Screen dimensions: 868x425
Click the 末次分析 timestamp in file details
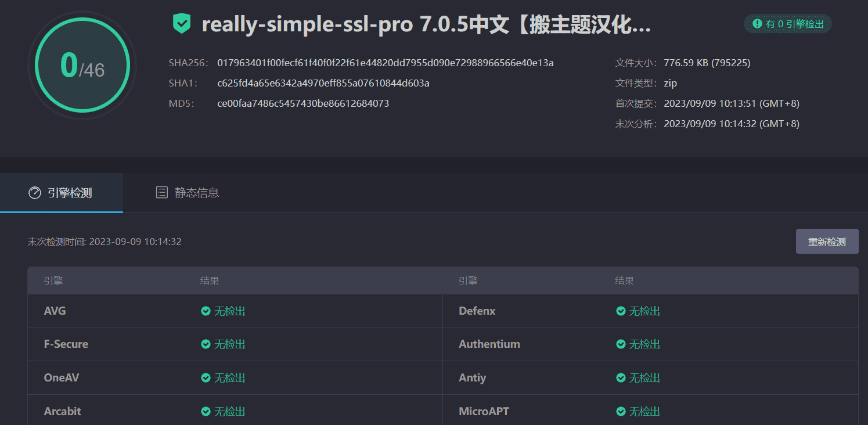(732, 124)
